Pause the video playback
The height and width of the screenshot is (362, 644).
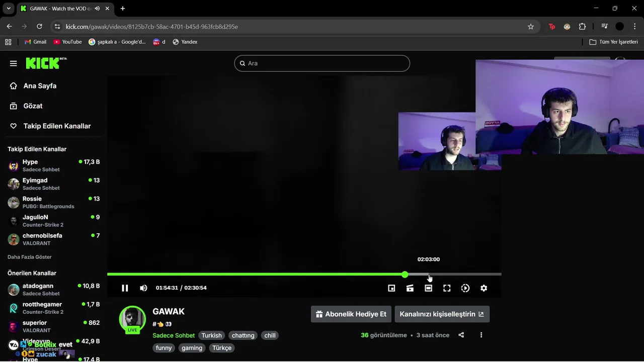(x=125, y=288)
